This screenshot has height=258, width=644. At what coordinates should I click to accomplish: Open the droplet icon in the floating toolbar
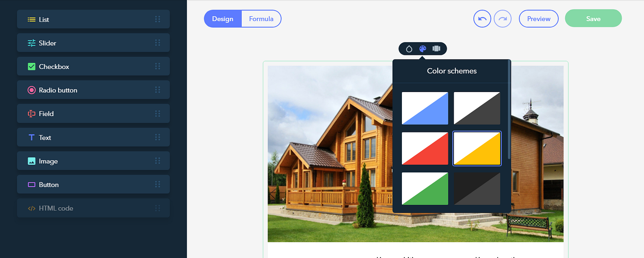tap(409, 49)
